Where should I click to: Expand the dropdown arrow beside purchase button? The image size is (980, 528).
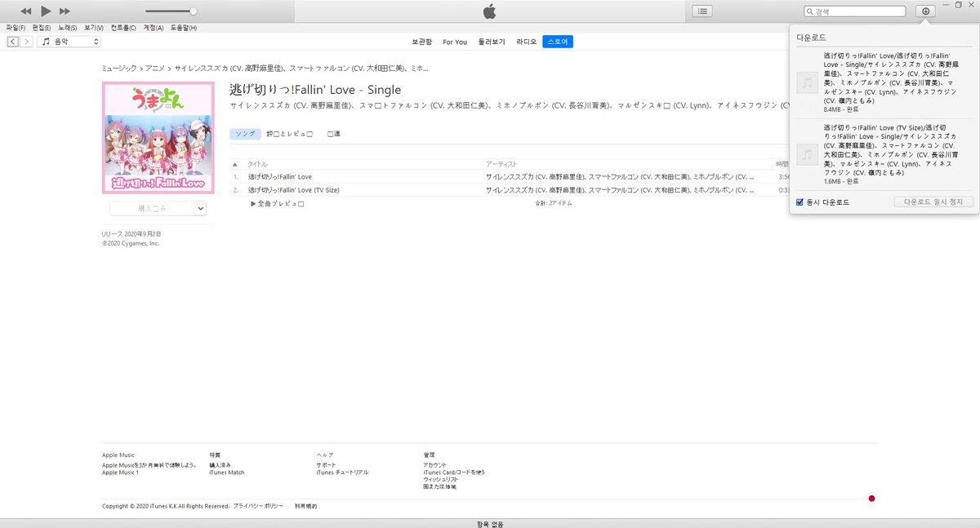click(201, 209)
